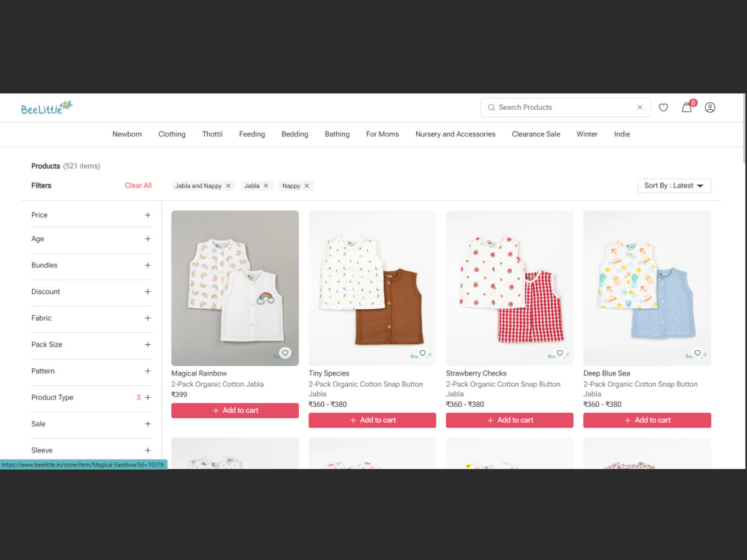Screen dimensions: 747x560
Task: Open the Magical Rainbow product title
Action: [199, 373]
